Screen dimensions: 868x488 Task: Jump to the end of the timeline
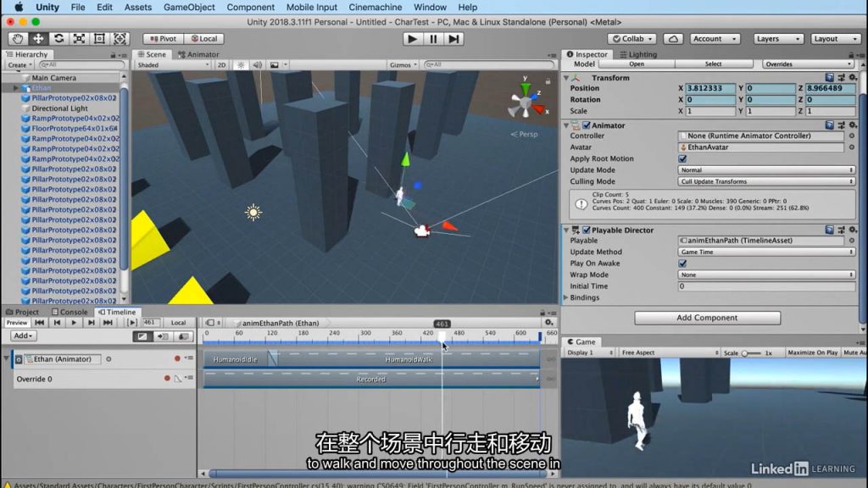pyautogui.click(x=108, y=323)
